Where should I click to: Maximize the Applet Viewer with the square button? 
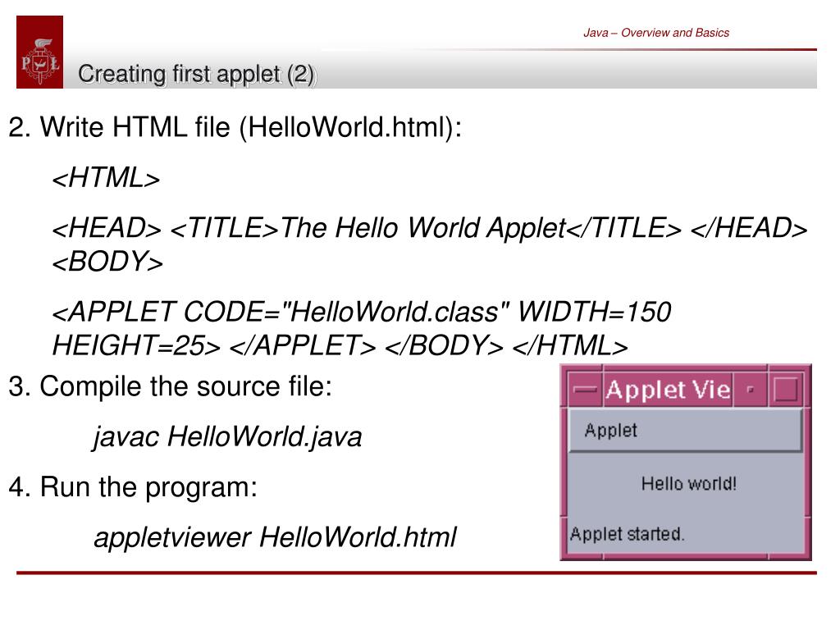pos(785,389)
